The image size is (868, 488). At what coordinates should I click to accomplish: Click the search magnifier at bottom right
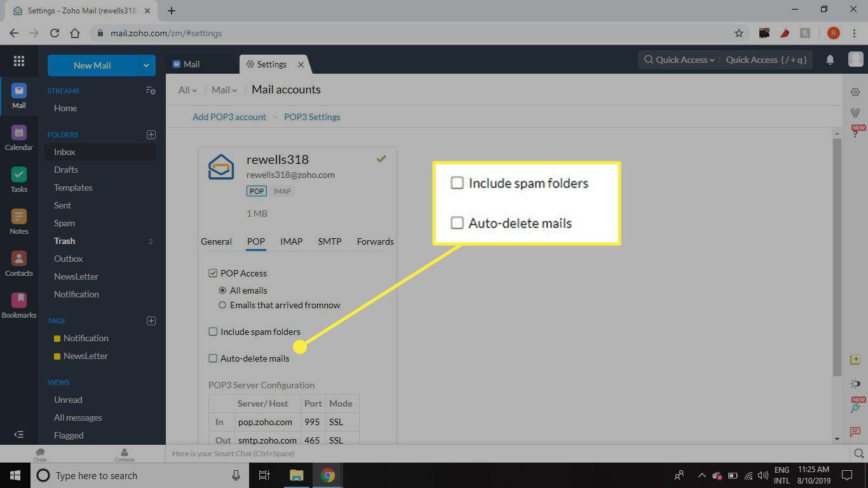858,454
